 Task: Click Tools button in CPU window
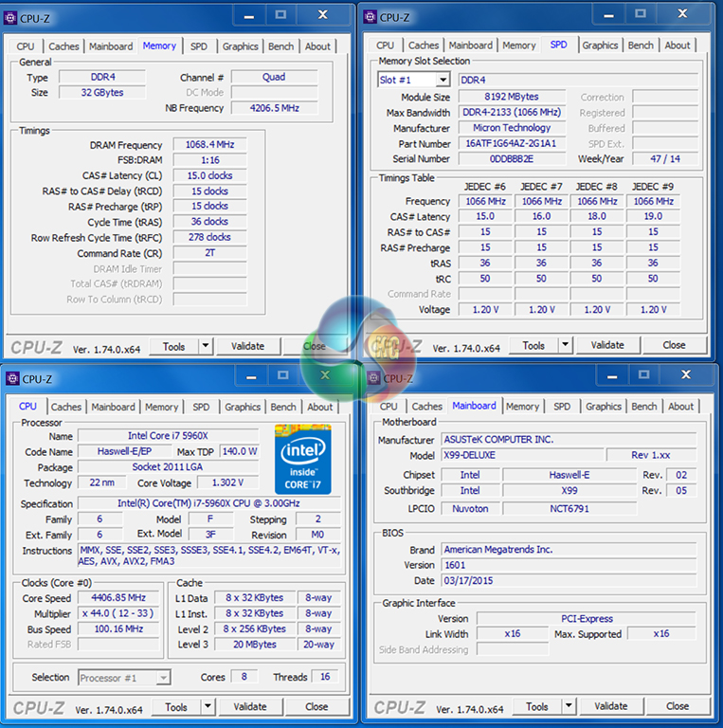(176, 707)
